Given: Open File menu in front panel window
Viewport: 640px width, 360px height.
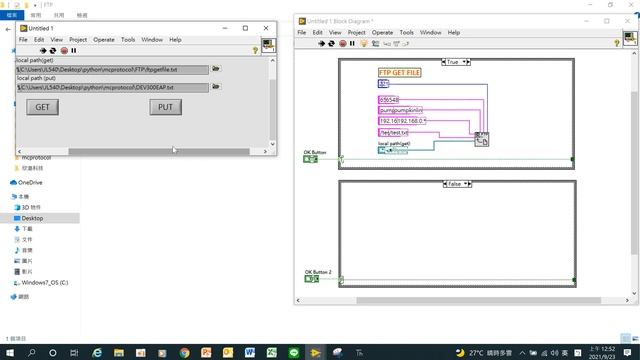Looking at the screenshot, I should click(x=23, y=40).
